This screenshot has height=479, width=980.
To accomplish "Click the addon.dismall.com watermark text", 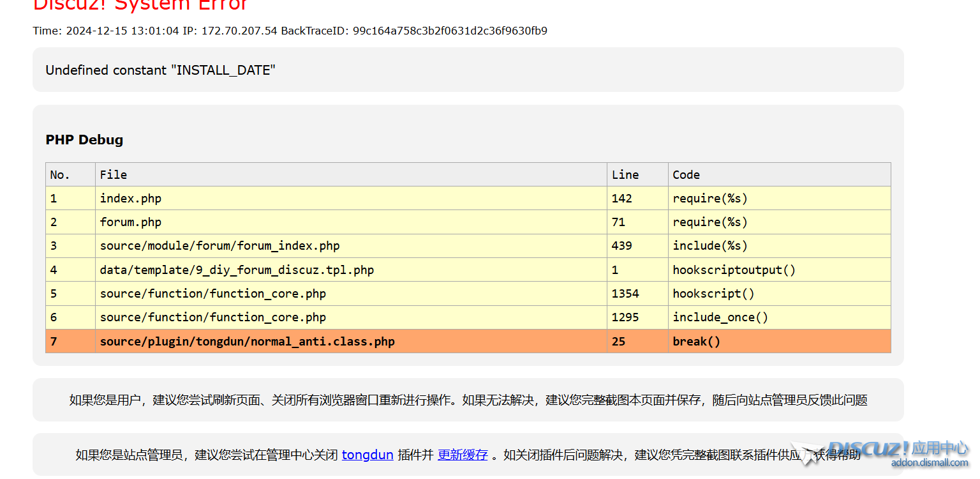I will [x=929, y=463].
